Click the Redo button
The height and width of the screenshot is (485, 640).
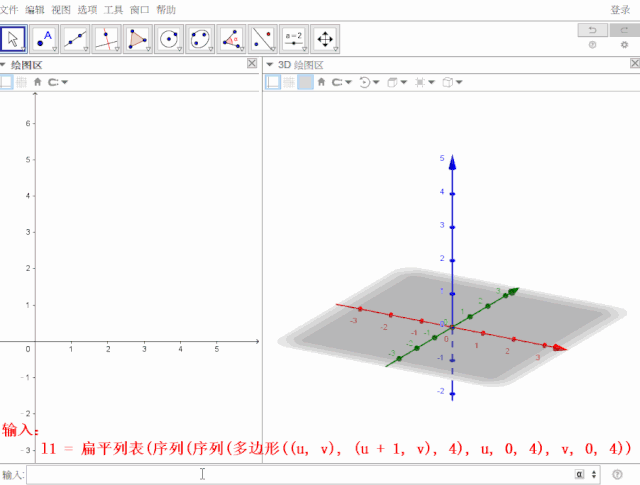point(624,30)
